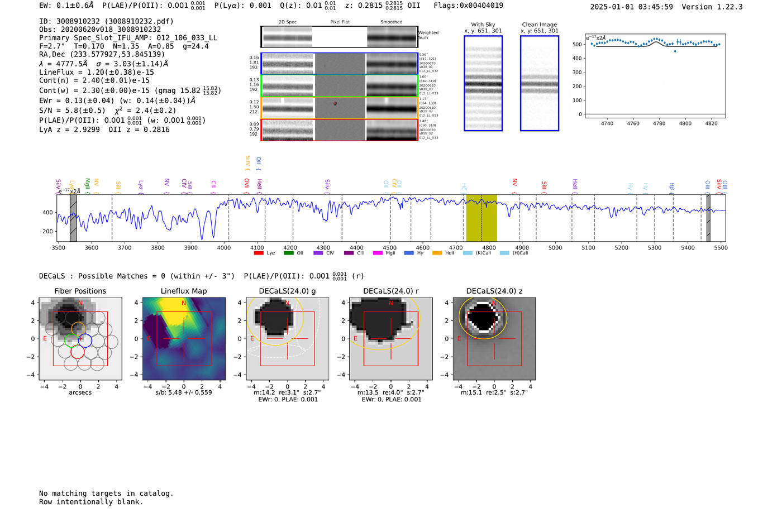Click the Cont(w) = 2.30 gmag 15.82 line
Screen dimensions: 782x532
(130, 90)
